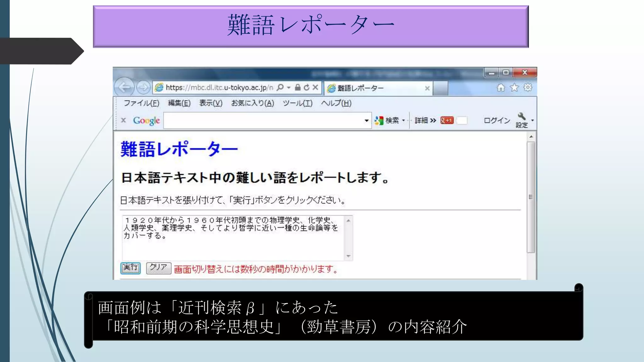This screenshot has height=362, width=644.
Task: Minimize the browser window
Action: [492, 73]
